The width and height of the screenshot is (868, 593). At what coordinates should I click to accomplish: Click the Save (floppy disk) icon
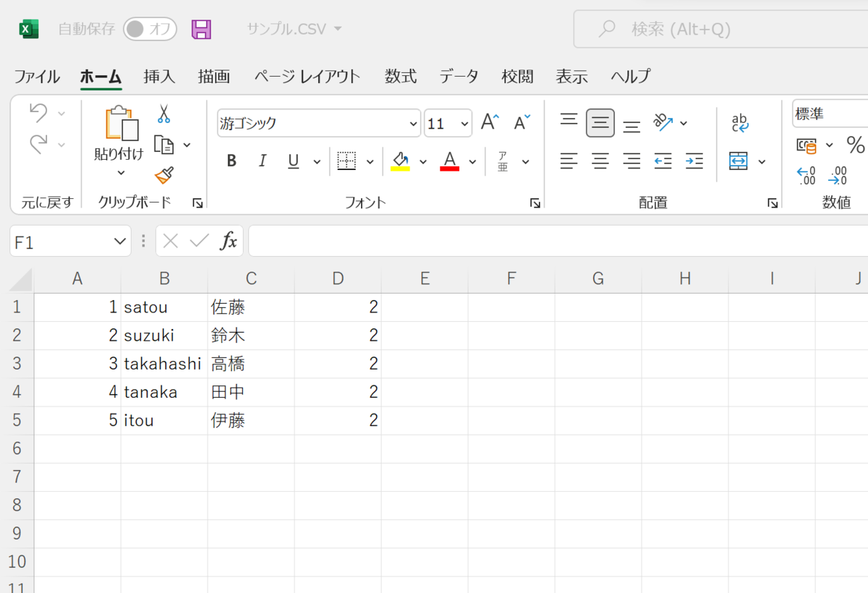point(202,28)
